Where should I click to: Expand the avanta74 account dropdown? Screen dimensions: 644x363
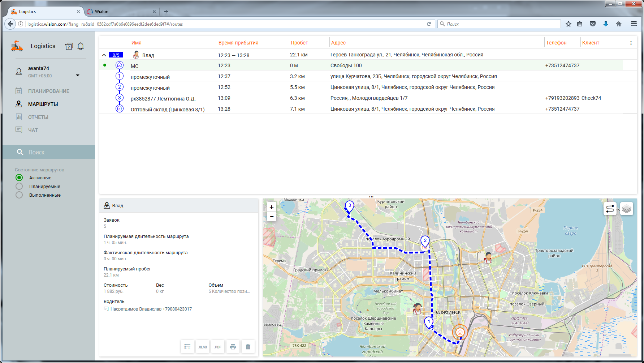click(77, 75)
